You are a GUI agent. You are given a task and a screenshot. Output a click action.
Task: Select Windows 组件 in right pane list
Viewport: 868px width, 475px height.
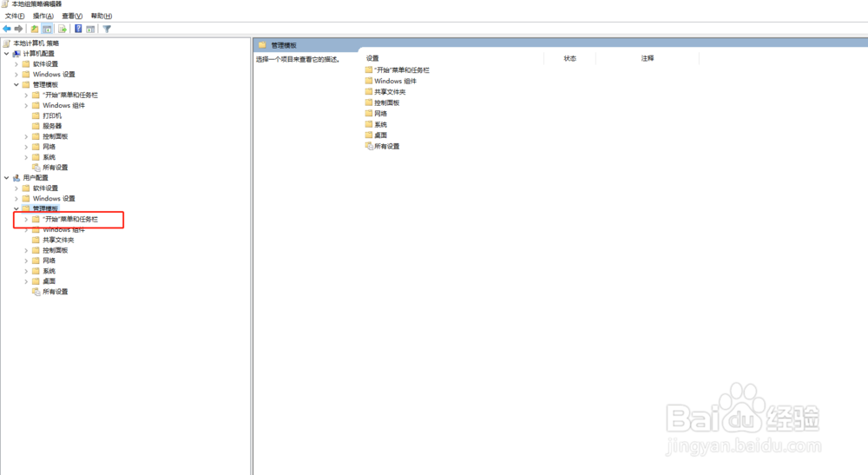pyautogui.click(x=395, y=81)
